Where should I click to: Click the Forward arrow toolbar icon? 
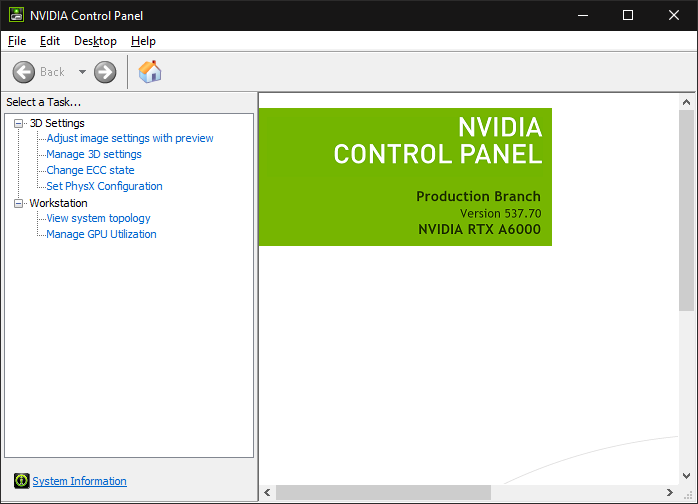pos(105,72)
